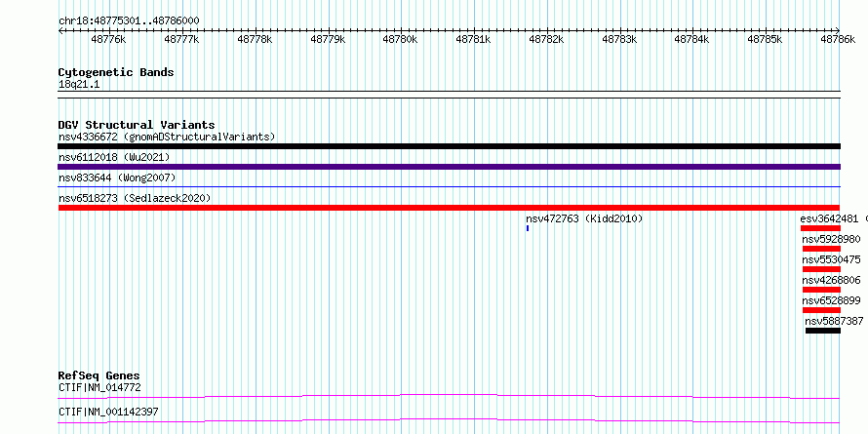Click the 48784k ruler tick label
The width and height of the screenshot is (868, 434).
tap(692, 39)
